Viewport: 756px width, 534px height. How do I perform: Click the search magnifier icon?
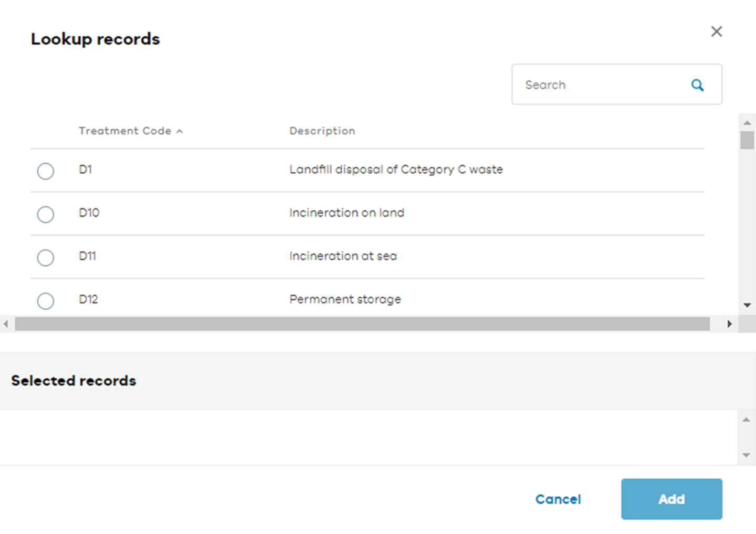[697, 85]
